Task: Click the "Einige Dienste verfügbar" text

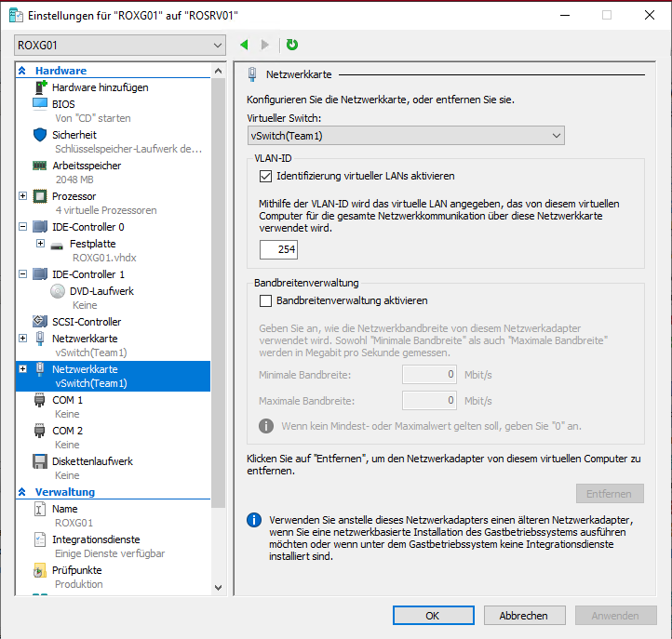Action: tap(110, 553)
